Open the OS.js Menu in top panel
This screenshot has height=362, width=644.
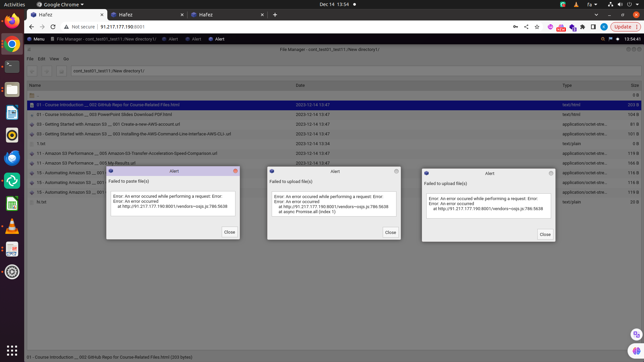(x=36, y=39)
